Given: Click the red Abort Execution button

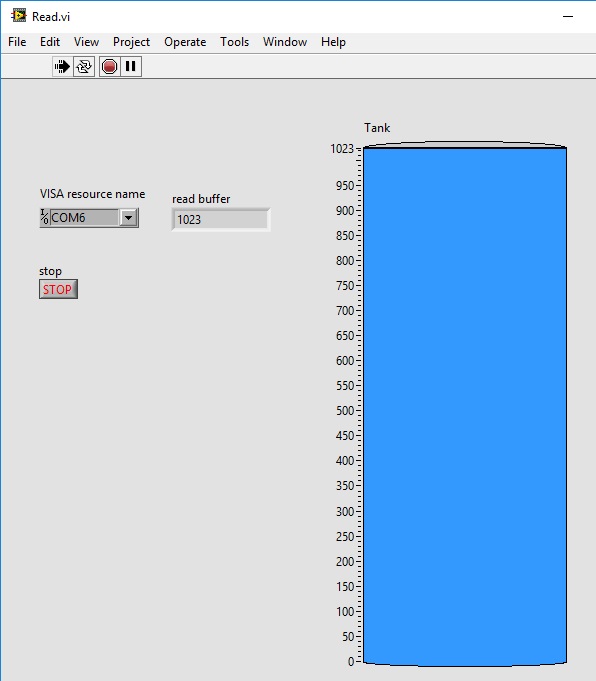Looking at the screenshot, I should click(x=109, y=66).
